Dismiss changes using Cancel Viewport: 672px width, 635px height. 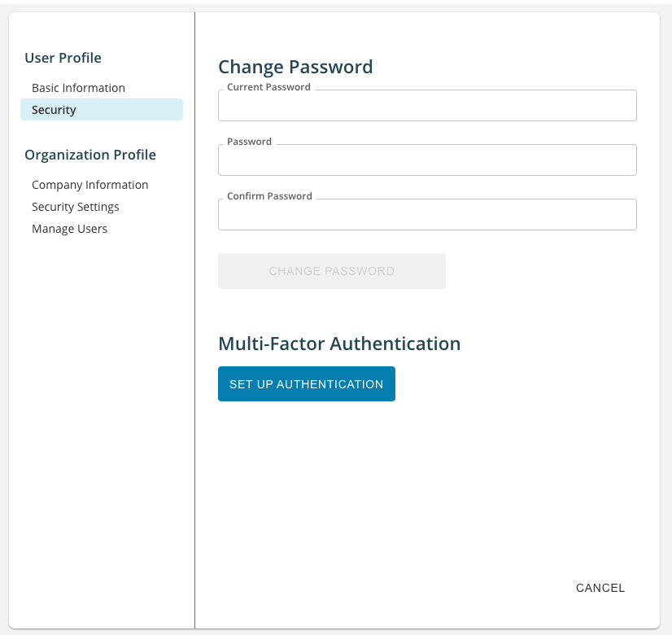coord(600,587)
